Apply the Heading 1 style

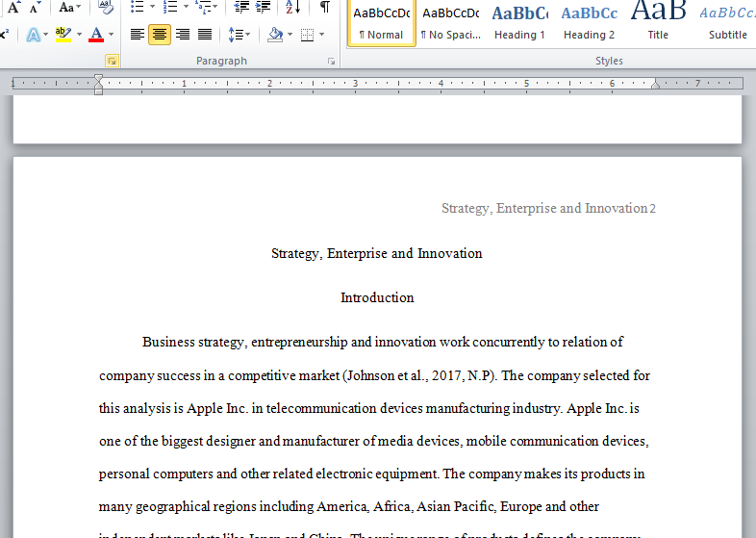pyautogui.click(x=519, y=23)
